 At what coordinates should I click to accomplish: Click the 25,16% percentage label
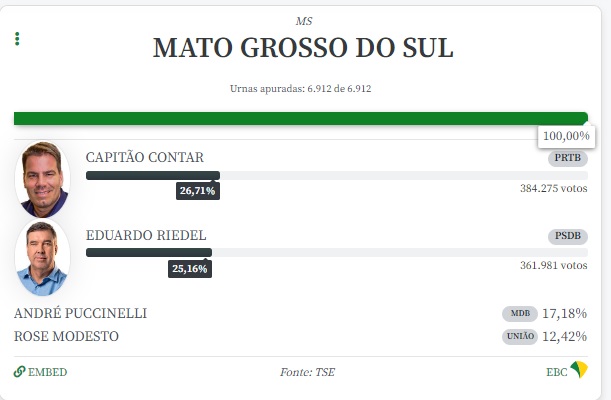190,268
